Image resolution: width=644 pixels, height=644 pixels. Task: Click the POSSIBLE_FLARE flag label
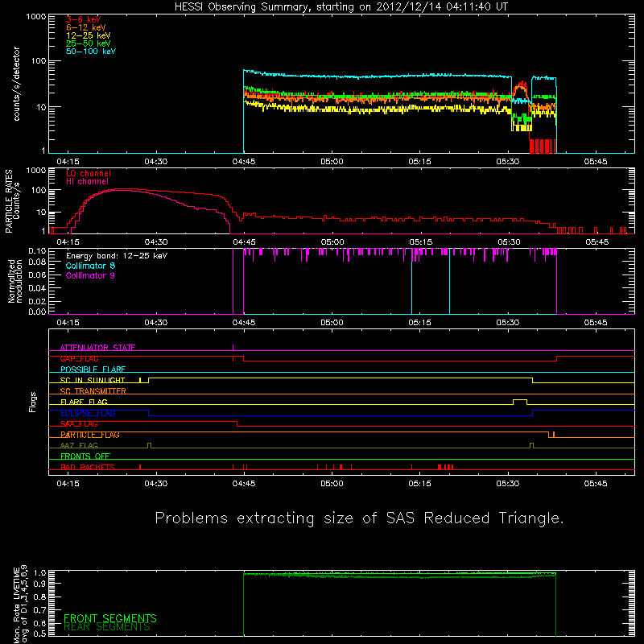tap(93, 369)
